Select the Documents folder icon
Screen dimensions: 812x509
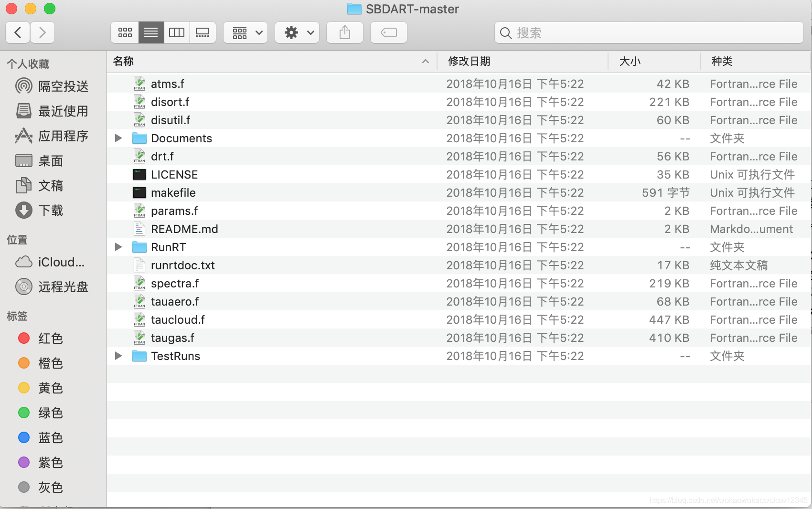[139, 138]
